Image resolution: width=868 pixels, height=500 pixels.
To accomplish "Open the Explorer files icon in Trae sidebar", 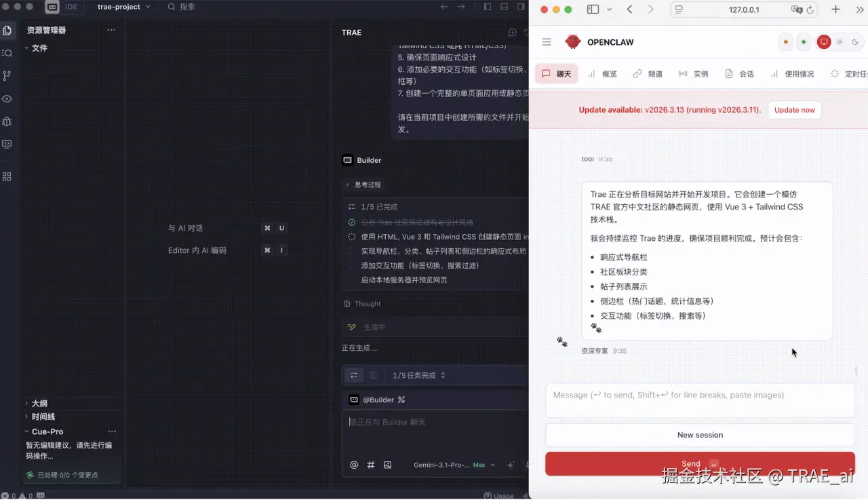I will click(7, 31).
